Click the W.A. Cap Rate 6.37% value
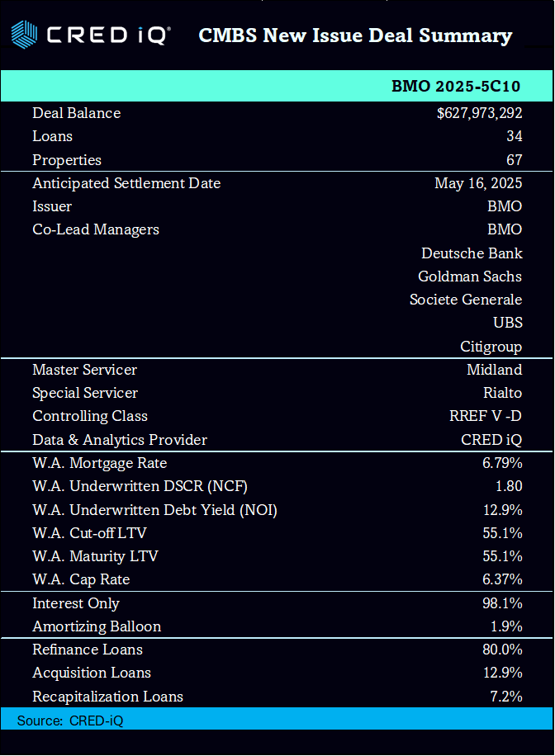 coord(502,579)
